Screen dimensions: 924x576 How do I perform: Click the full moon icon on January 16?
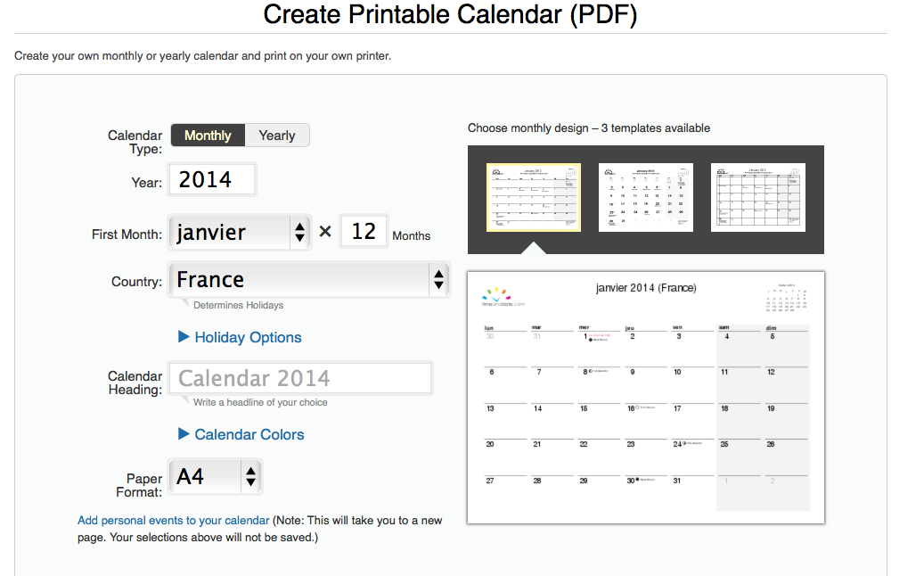(637, 407)
